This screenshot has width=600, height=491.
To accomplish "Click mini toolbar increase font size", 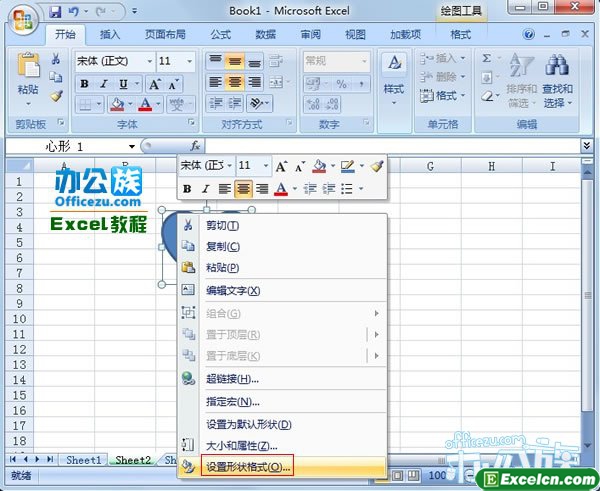I will [281, 166].
